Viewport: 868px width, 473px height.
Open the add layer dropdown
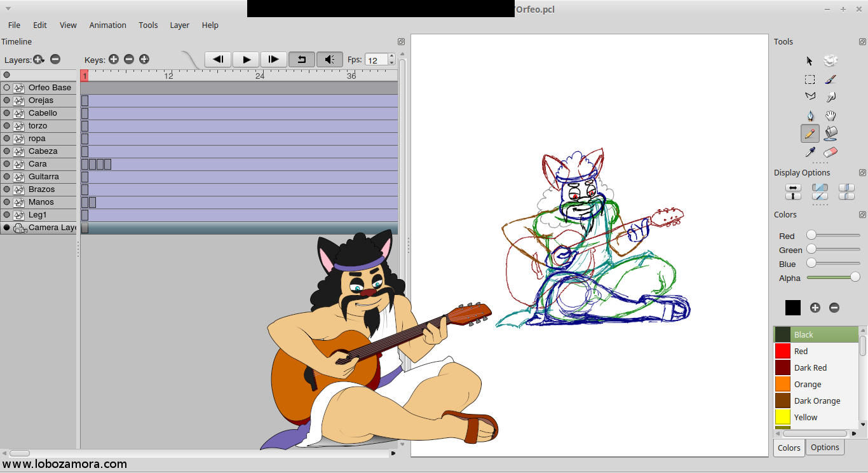tap(39, 59)
